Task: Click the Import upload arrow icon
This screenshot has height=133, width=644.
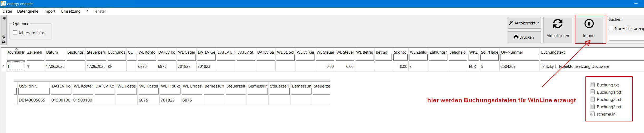Action: pyautogui.click(x=589, y=24)
